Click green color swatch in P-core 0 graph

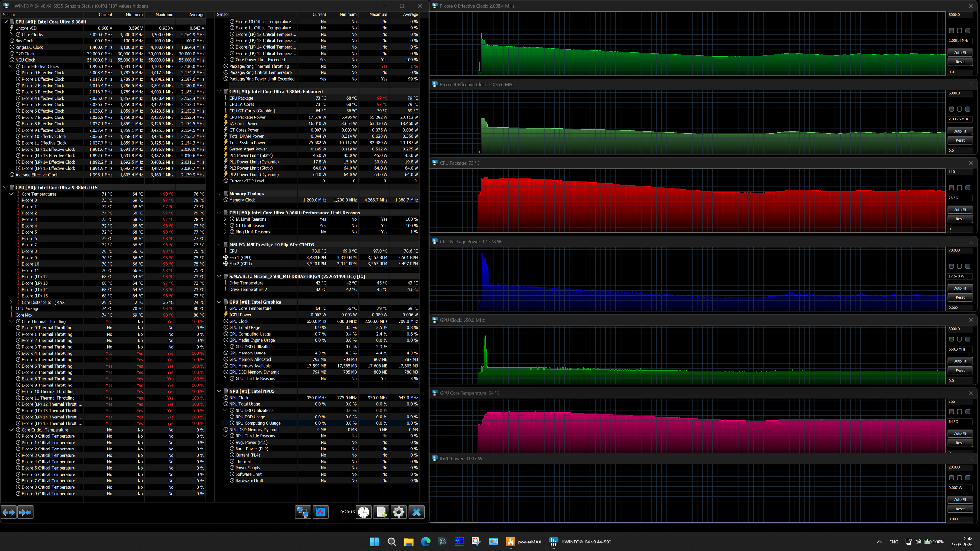tap(951, 30)
